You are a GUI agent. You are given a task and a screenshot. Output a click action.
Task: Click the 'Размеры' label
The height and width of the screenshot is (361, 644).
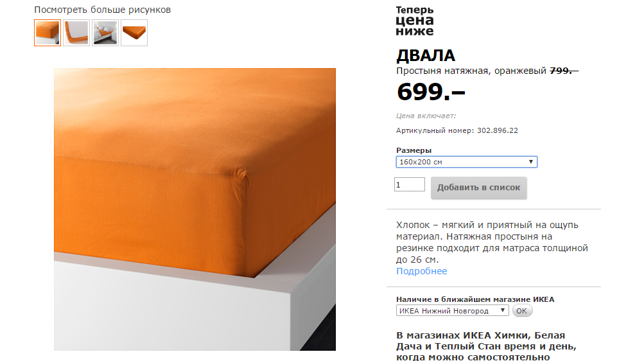413,150
